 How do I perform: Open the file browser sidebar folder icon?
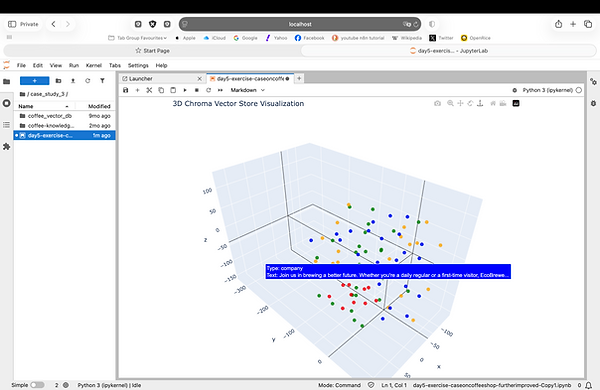coord(7,81)
